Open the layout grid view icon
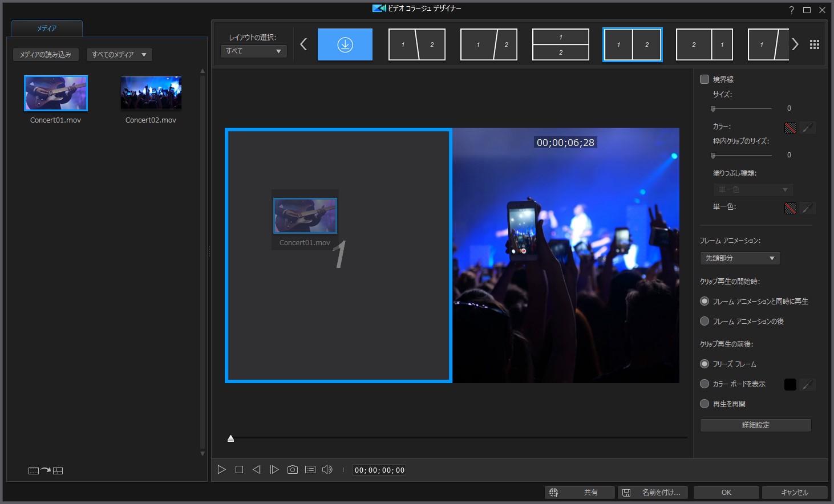 pyautogui.click(x=815, y=44)
